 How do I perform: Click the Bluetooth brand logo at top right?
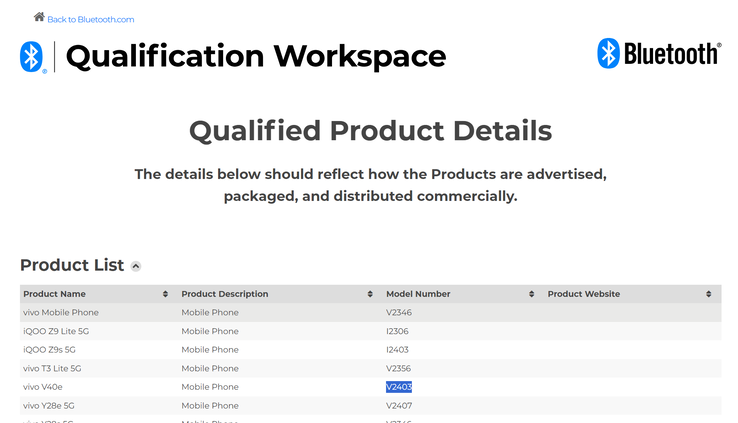tap(658, 53)
